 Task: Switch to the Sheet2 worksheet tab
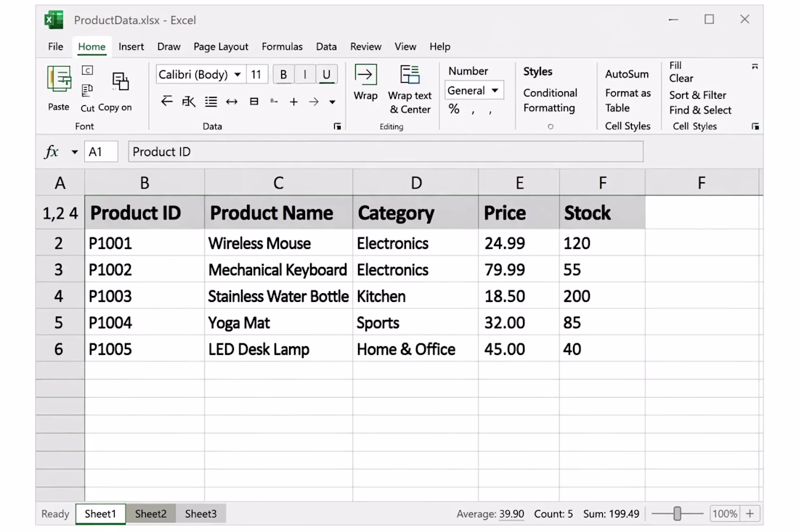point(151,514)
